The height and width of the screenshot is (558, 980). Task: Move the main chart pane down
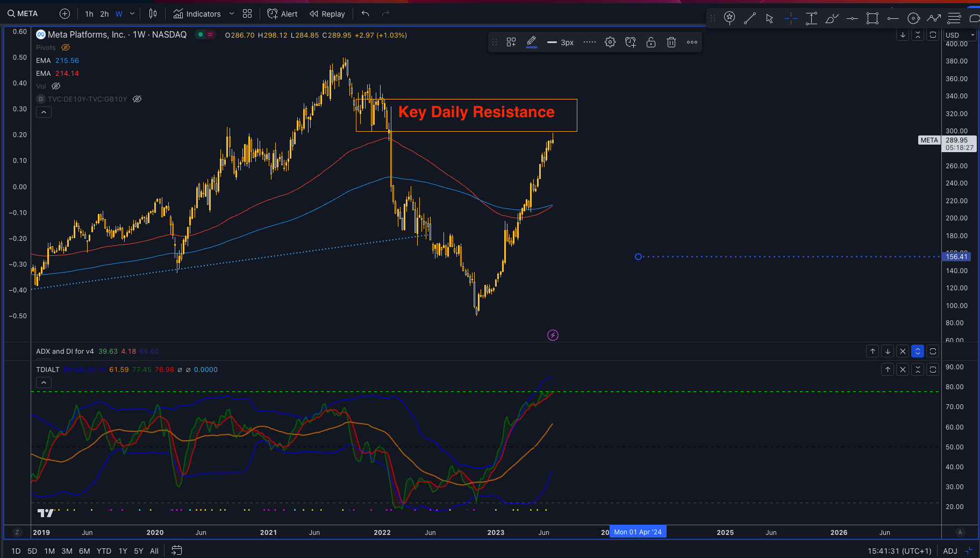pos(903,35)
